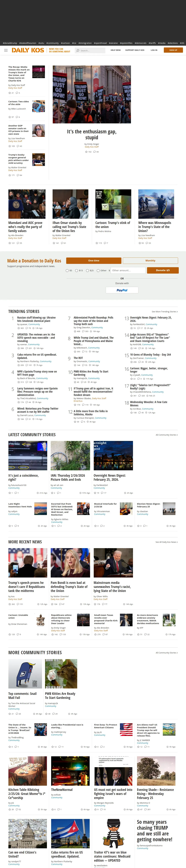Open thumbnail for 'Ilhan Omar stands by' story
The height and width of the screenshot is (868, 186).
click(x=70, y=204)
